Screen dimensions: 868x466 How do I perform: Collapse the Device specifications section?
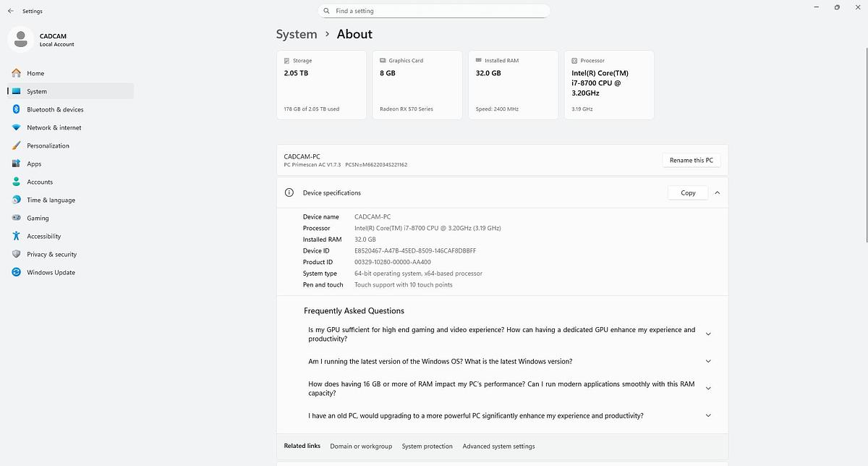(717, 193)
